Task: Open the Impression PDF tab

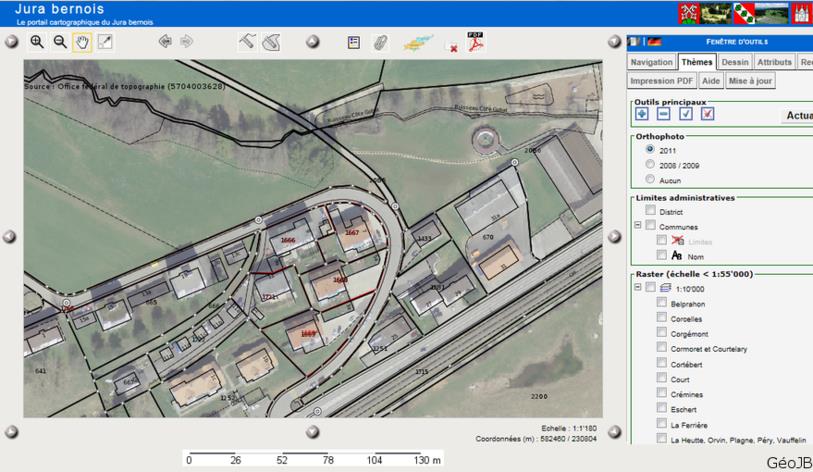Action: [x=661, y=81]
